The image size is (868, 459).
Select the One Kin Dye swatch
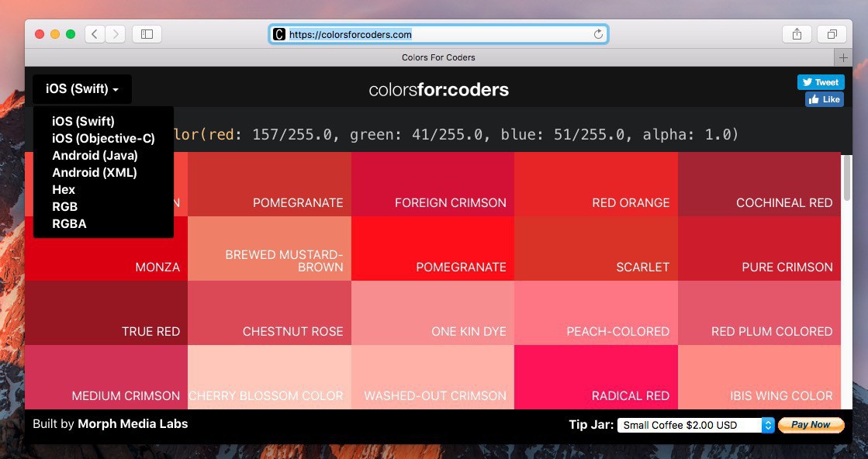433,313
